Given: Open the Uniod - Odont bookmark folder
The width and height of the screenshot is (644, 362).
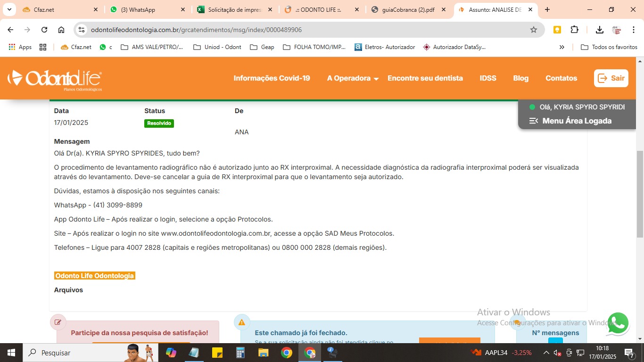Looking at the screenshot, I should 217,47.
